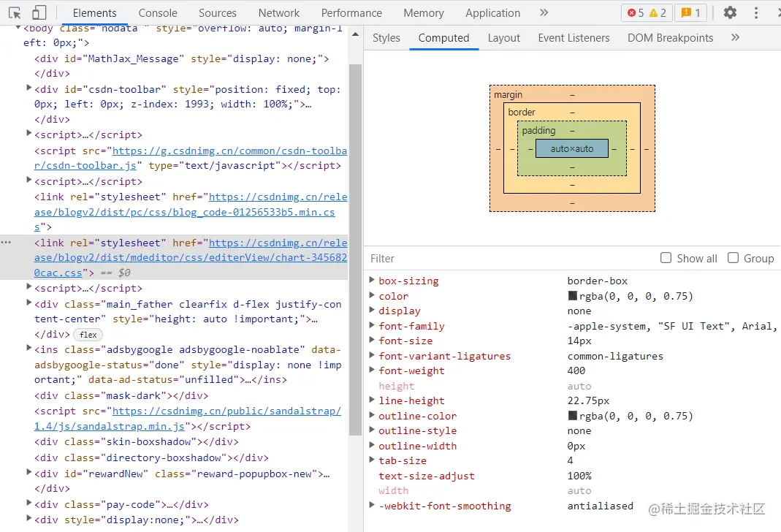This screenshot has width=781, height=532.
Task: Open the Layout sidebar tab
Action: click(x=503, y=38)
